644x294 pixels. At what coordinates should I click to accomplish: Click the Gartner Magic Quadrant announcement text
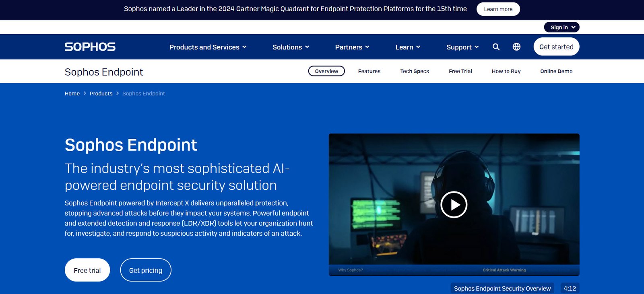pyautogui.click(x=295, y=8)
